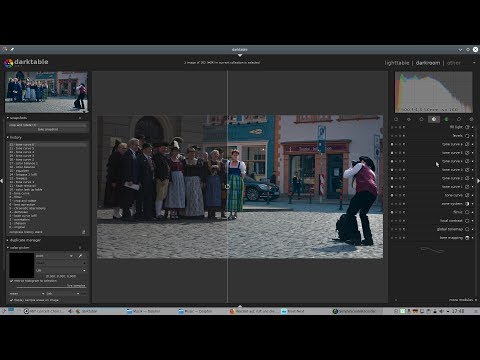Open the Lab color model dropdown

click(61, 270)
